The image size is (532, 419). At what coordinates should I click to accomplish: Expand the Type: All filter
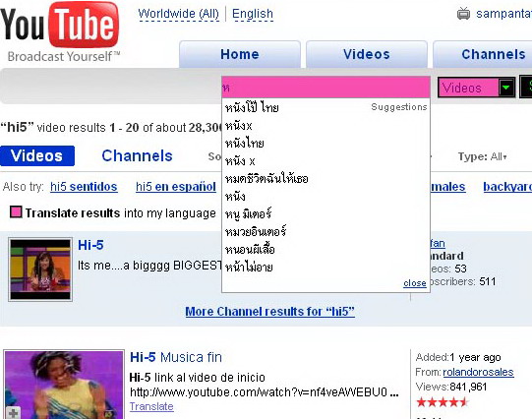tap(482, 156)
